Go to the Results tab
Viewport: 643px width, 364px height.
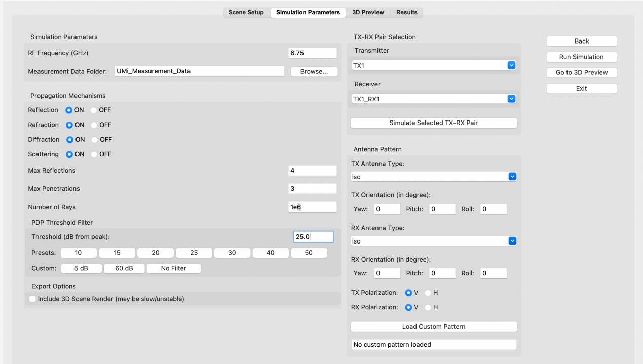[x=407, y=12]
